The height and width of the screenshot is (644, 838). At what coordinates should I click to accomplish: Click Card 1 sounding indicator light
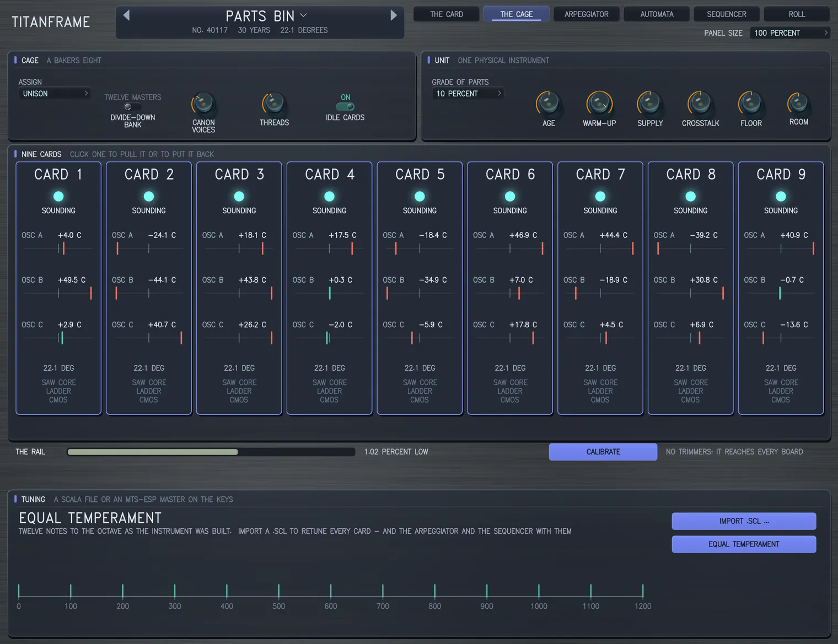coord(58,196)
